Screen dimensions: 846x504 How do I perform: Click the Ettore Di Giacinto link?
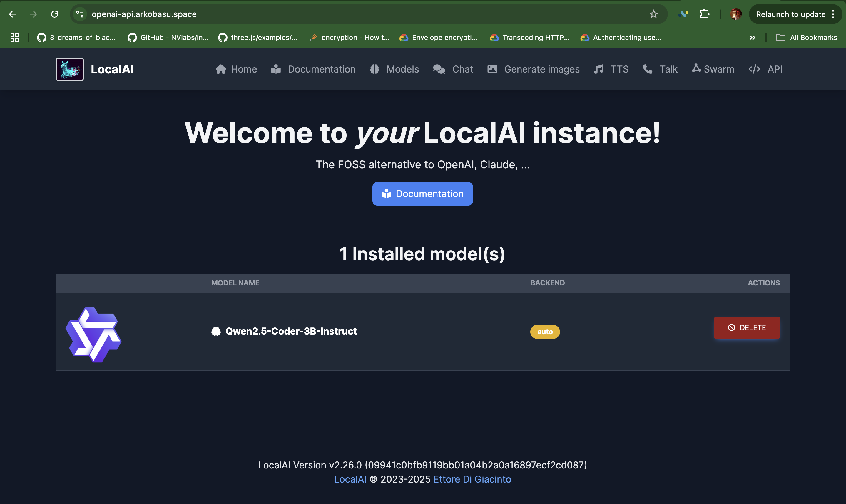pyautogui.click(x=472, y=479)
